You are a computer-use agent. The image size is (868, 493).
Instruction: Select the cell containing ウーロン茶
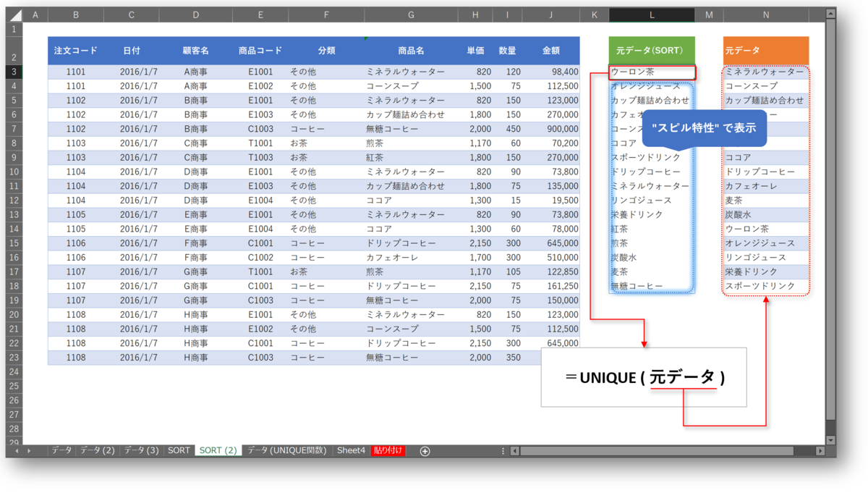(651, 72)
